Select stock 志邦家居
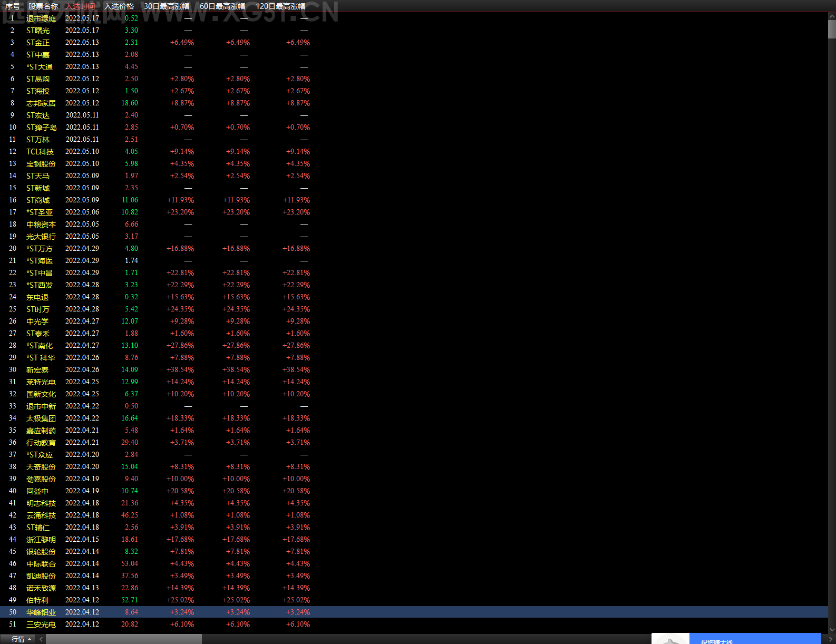 [41, 103]
